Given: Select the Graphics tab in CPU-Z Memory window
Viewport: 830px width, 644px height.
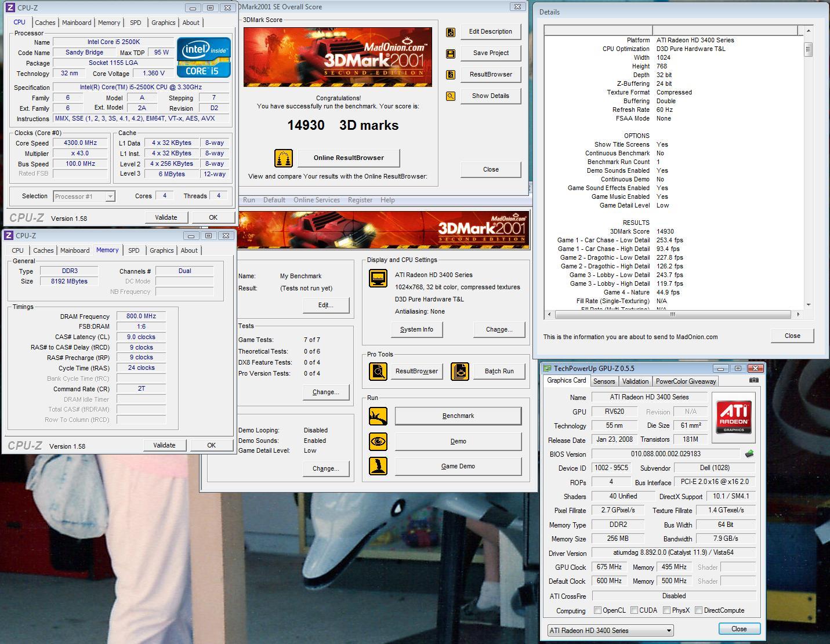Looking at the screenshot, I should (x=162, y=250).
